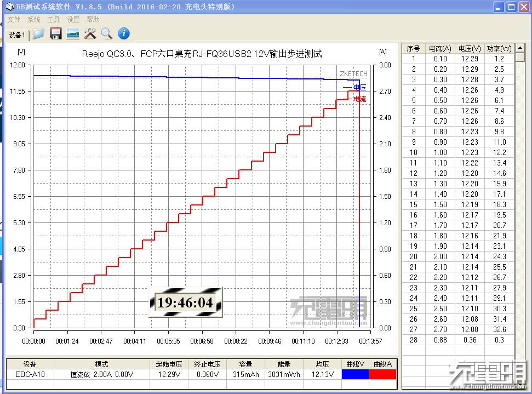Viewport: 532px width, 394px height.
Task: Click the app icon in title bar
Action: (x=10, y=7)
